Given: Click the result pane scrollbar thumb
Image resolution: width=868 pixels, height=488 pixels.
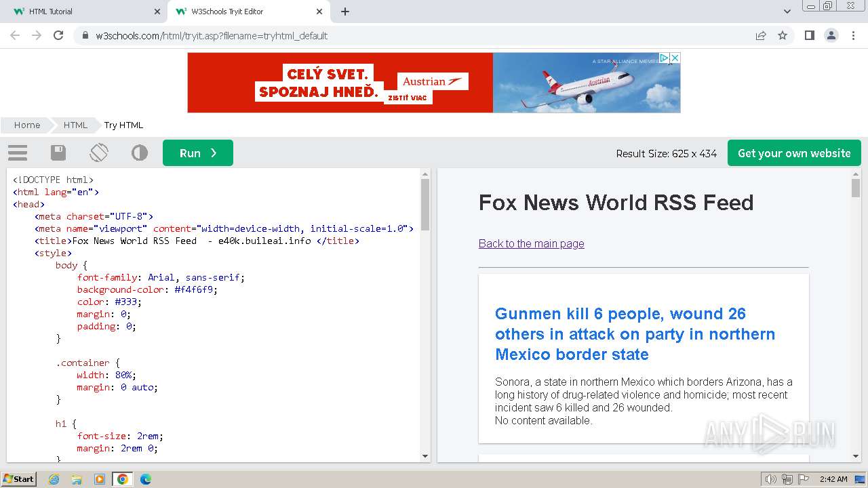Looking at the screenshot, I should point(856,188).
